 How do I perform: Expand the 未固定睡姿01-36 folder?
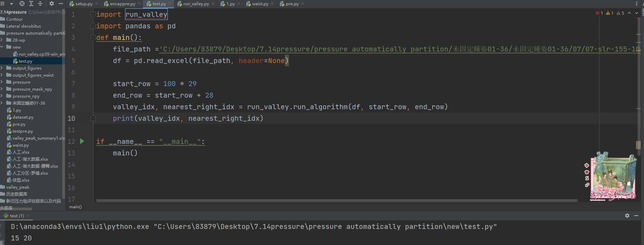pyautogui.click(x=2, y=103)
